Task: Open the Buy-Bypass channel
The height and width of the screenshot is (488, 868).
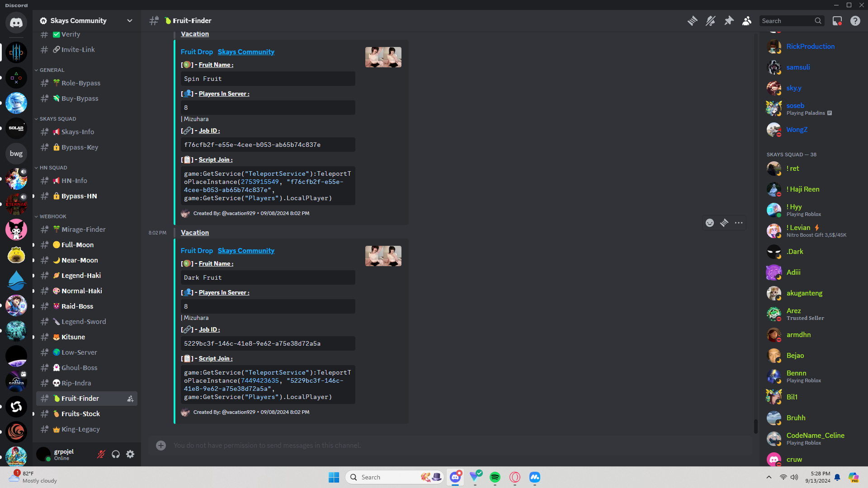Action: pyautogui.click(x=87, y=99)
